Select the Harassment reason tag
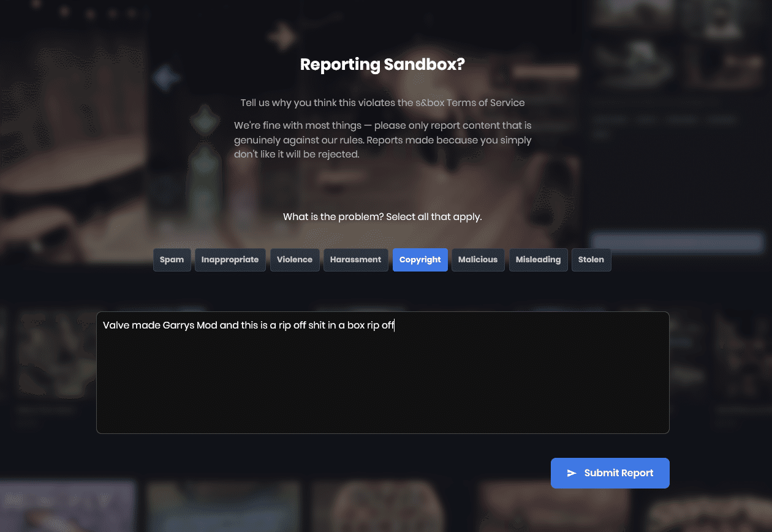The width and height of the screenshot is (772, 532). [356, 260]
